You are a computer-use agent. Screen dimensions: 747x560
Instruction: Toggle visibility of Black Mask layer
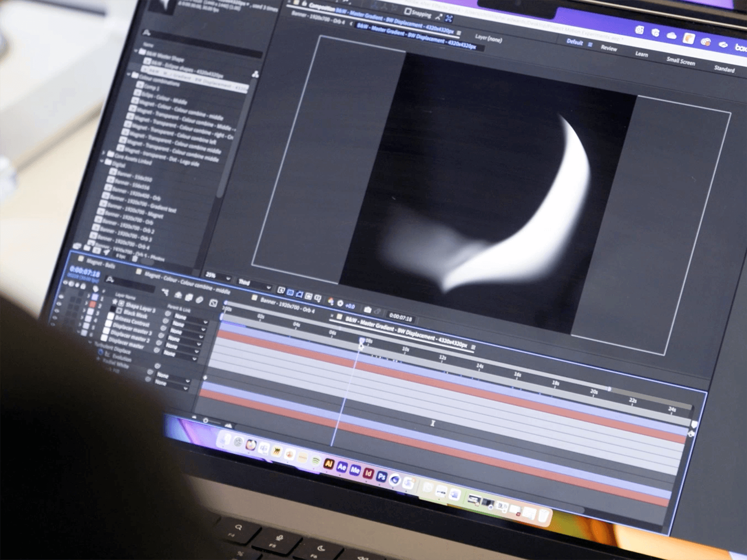point(59,303)
